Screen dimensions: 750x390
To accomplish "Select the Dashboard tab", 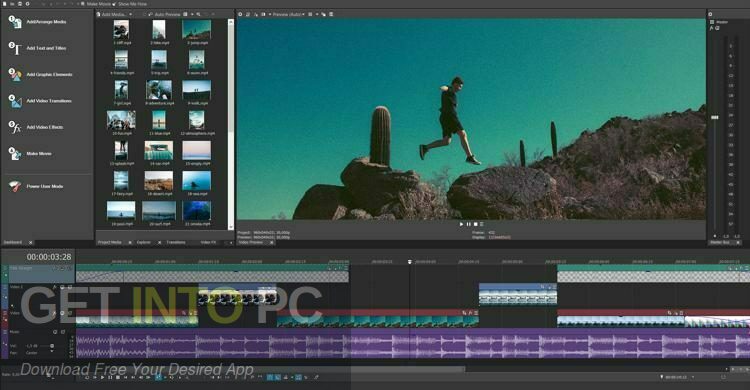I will click(12, 243).
